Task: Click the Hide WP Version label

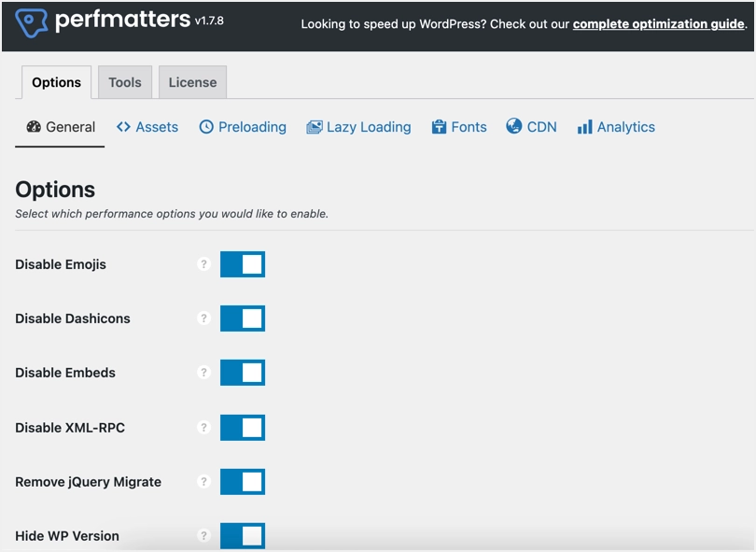Action: coord(67,535)
